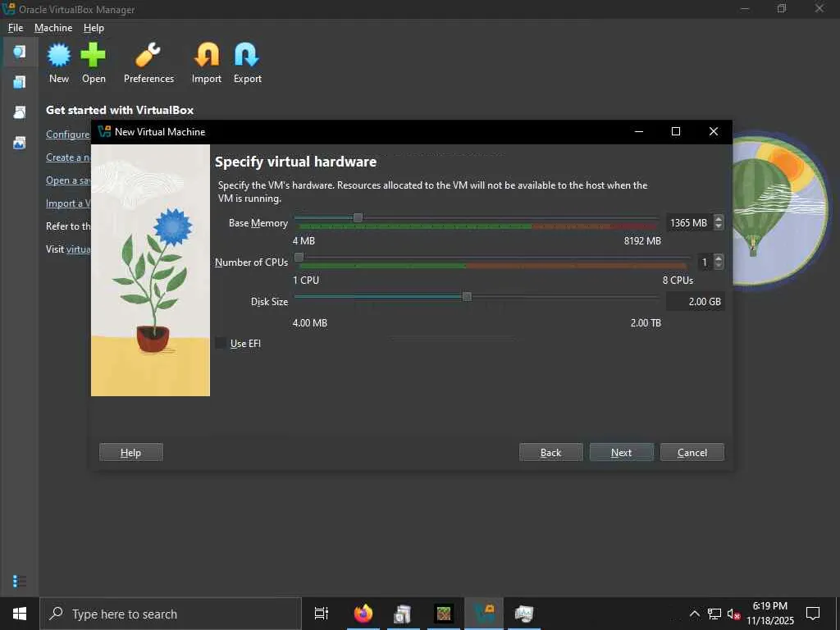Click the '4.00 MB' minimum disk label
The height and width of the screenshot is (630, 840).
click(309, 323)
